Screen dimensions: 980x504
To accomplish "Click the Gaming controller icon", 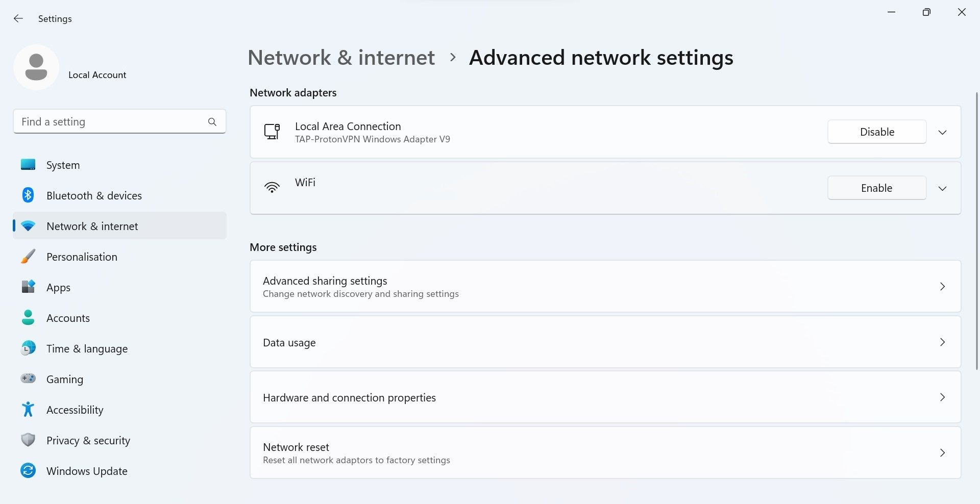I will click(28, 379).
